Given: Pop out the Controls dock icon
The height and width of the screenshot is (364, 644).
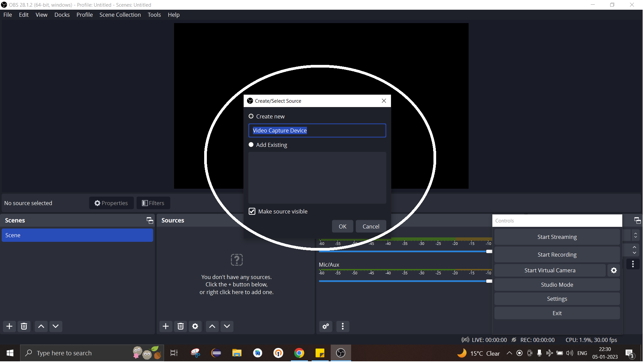Looking at the screenshot, I should (638, 221).
